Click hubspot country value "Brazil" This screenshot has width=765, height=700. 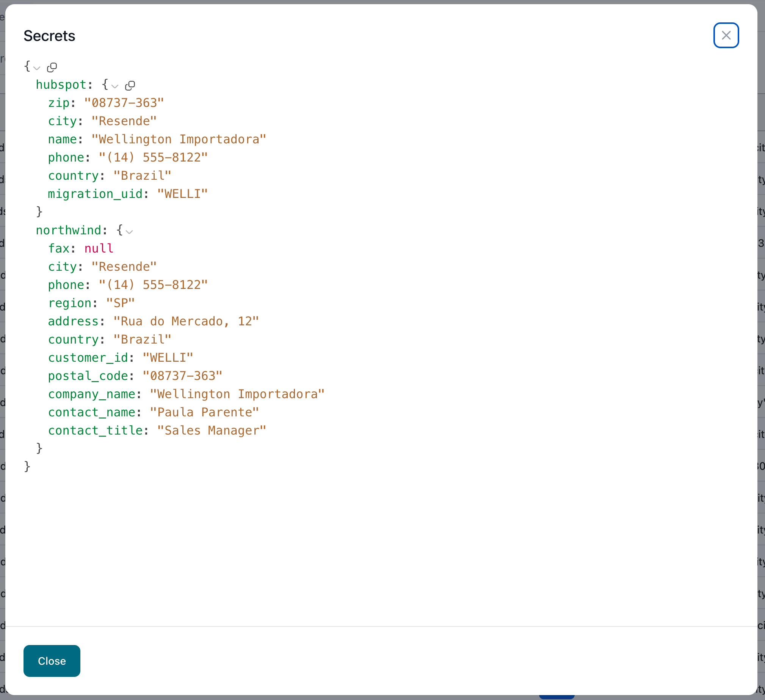142,176
